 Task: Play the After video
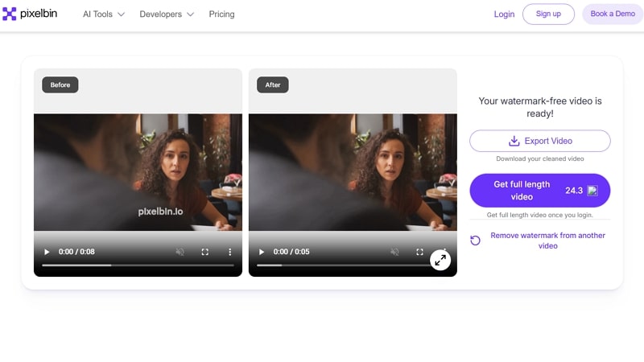261,252
